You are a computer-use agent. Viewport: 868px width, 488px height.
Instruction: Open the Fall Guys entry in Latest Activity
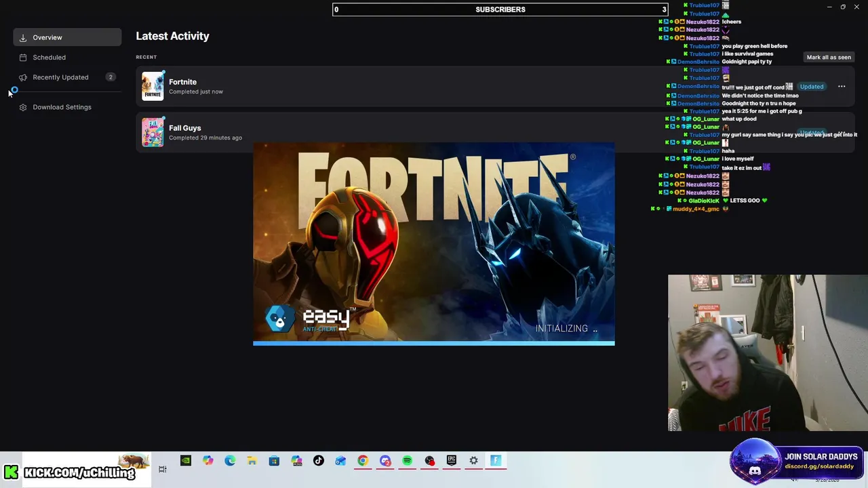(495, 132)
